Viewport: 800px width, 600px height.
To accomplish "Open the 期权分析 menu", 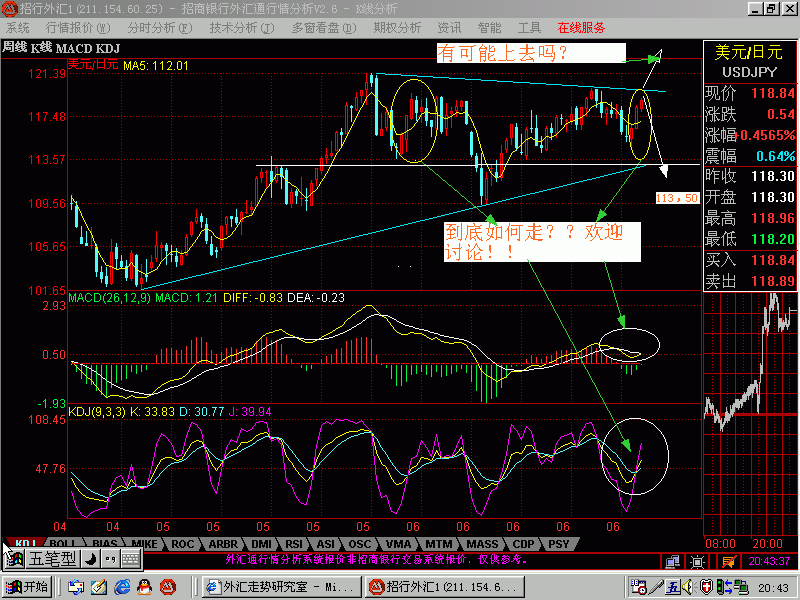I will coord(397,28).
